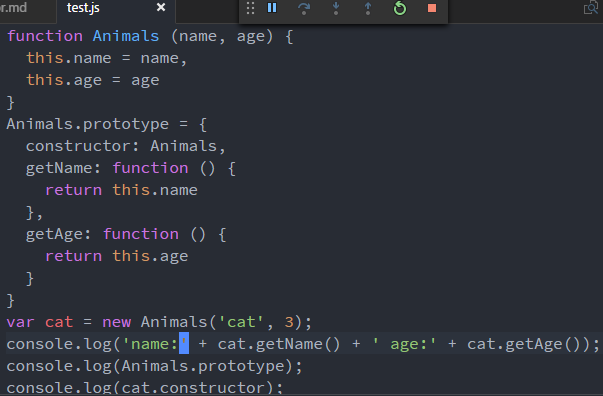Click the Step Over debug icon
603x396 pixels.
pos(304,8)
